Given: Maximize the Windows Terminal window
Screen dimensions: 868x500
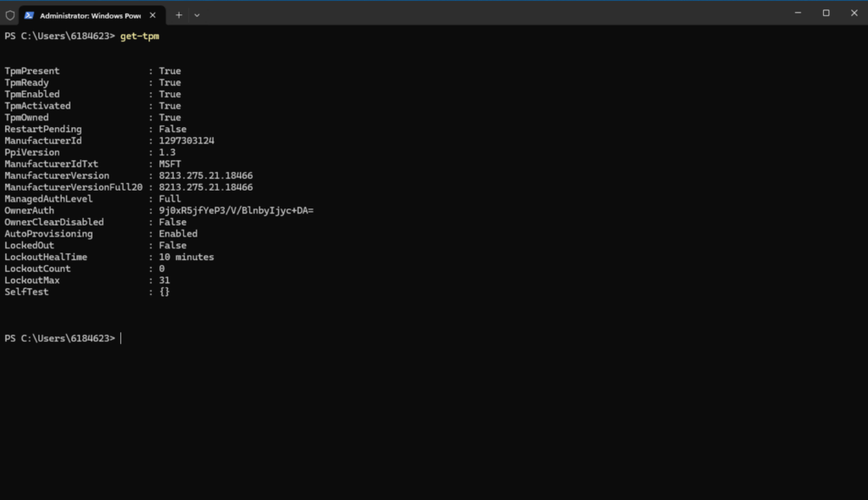Looking at the screenshot, I should point(825,13).
